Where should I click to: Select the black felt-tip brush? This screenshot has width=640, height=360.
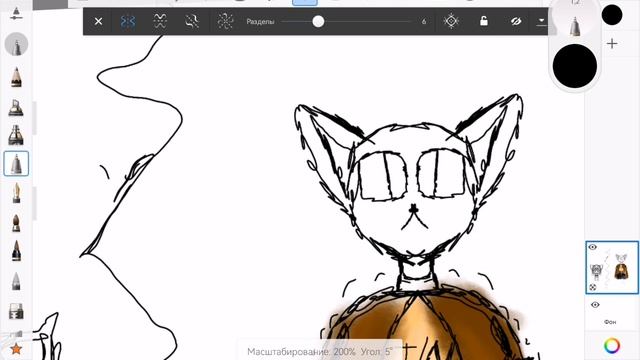click(16, 250)
